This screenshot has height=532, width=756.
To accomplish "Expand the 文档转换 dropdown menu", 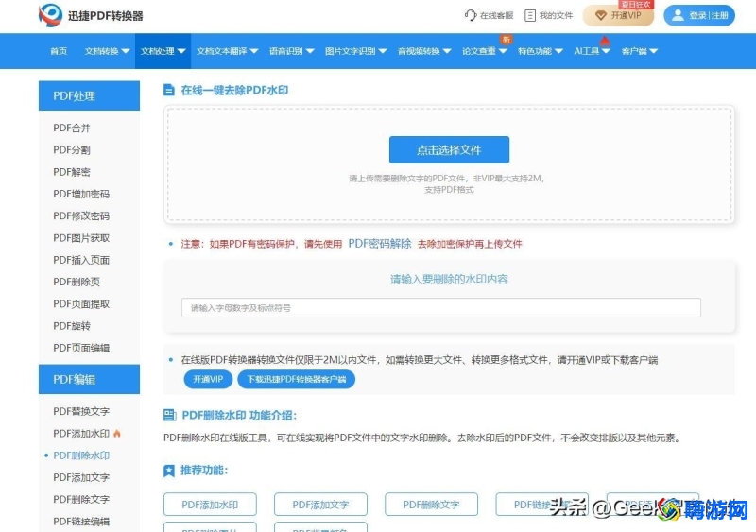I will tap(107, 51).
